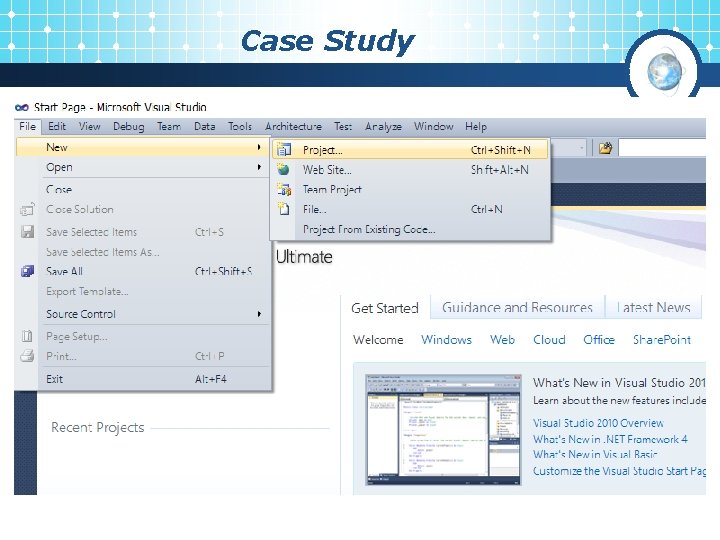Click the Web Site globe icon
The image size is (720, 540).
tap(283, 169)
